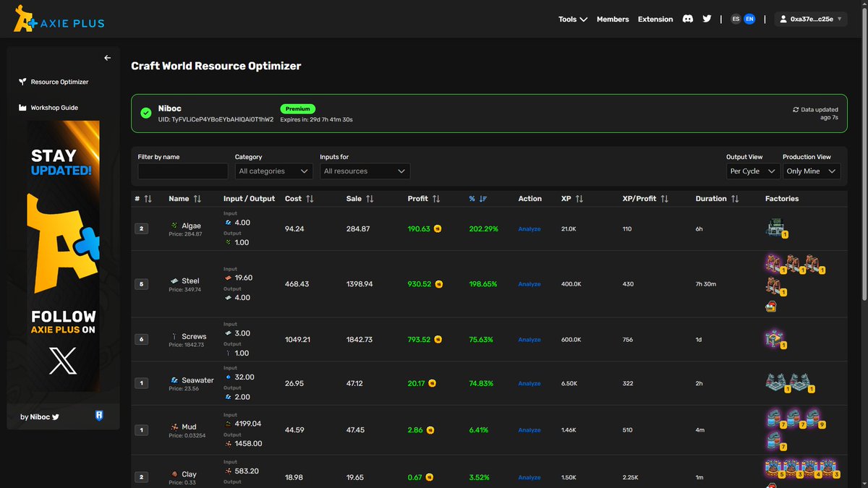
Task: Open the Twitter icon in header
Action: [707, 19]
